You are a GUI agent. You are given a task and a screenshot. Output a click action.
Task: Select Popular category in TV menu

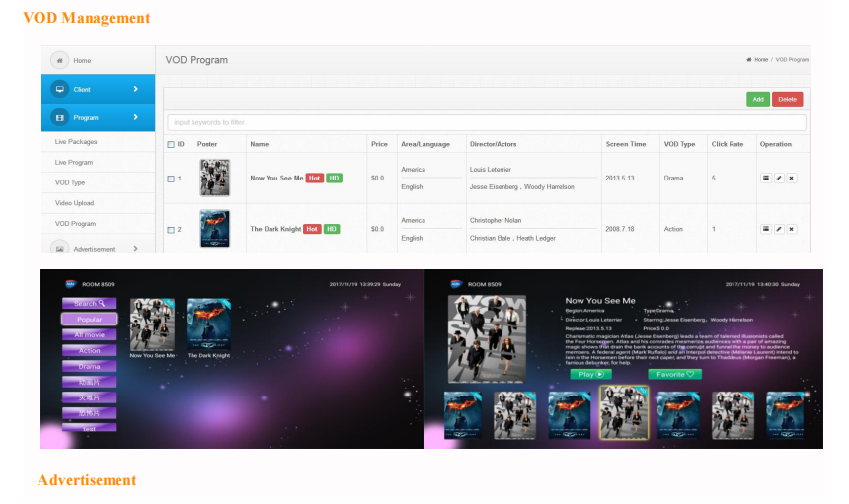(89, 319)
